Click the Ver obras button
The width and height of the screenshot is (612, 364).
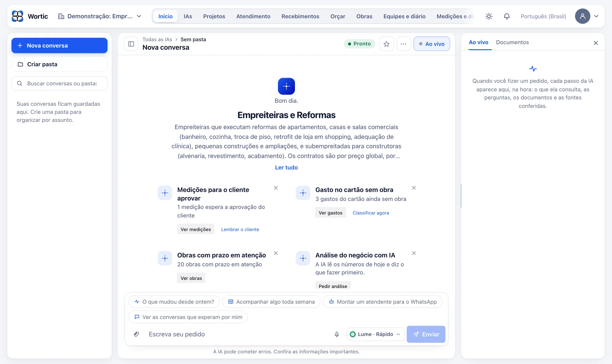coord(191,278)
